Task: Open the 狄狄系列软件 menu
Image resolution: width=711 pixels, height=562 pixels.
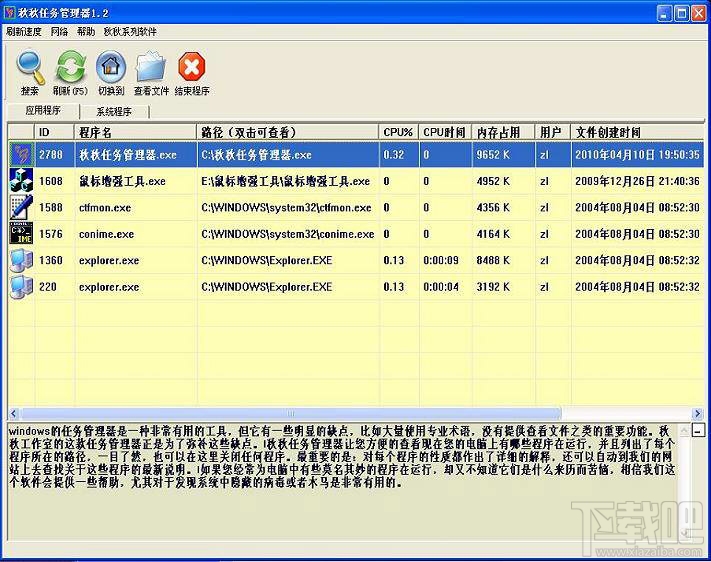Action: pyautogui.click(x=130, y=32)
